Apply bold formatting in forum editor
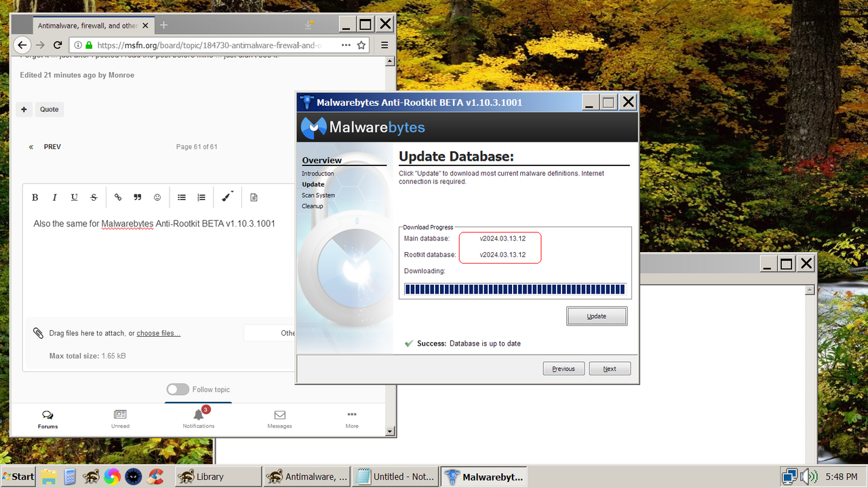The image size is (868, 488). (x=35, y=197)
